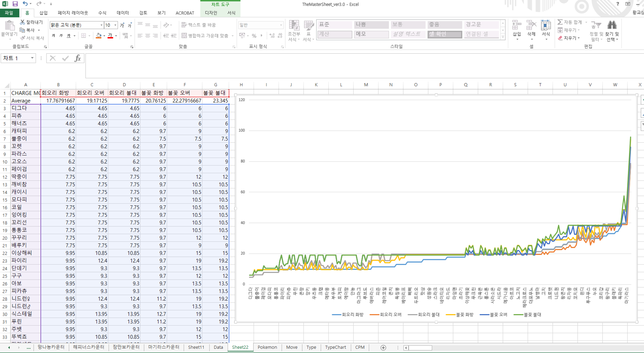Click the Redo arrow icon
Image resolution: width=644 pixels, height=353 pixels.
(39, 4)
